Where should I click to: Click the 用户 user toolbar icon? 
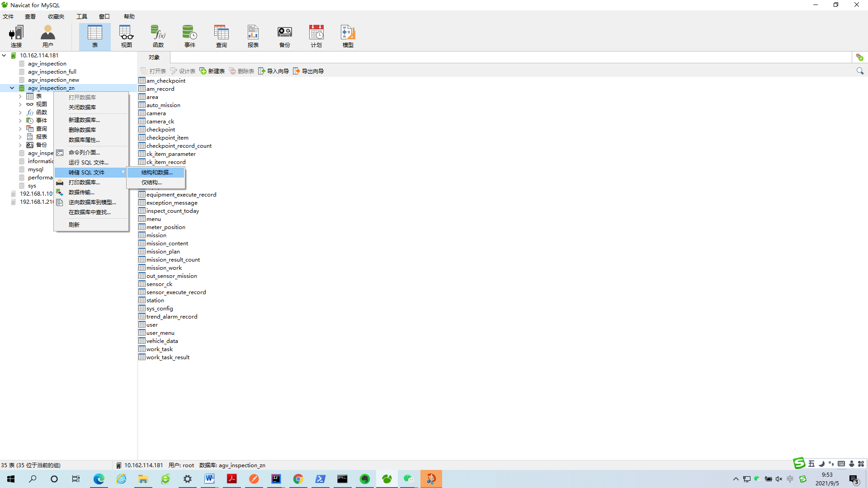pos(47,36)
